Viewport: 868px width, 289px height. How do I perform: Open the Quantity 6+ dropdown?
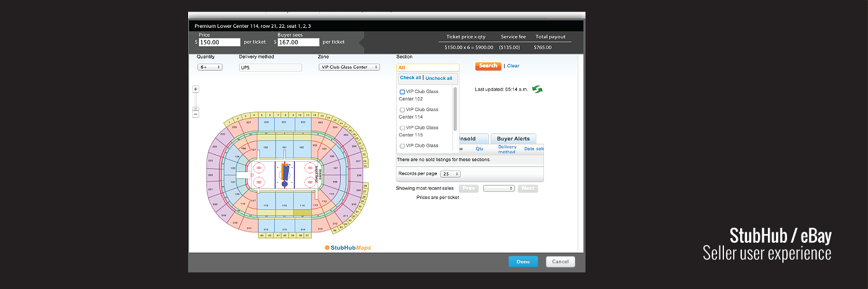(210, 67)
